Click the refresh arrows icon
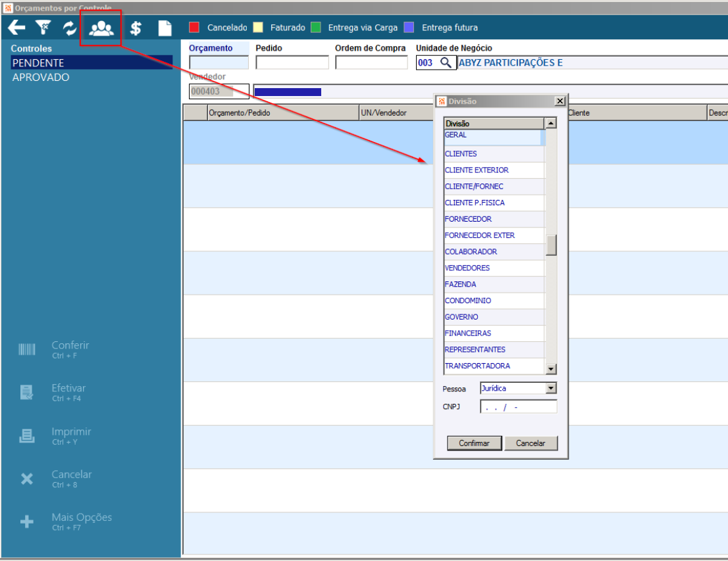 tap(70, 28)
